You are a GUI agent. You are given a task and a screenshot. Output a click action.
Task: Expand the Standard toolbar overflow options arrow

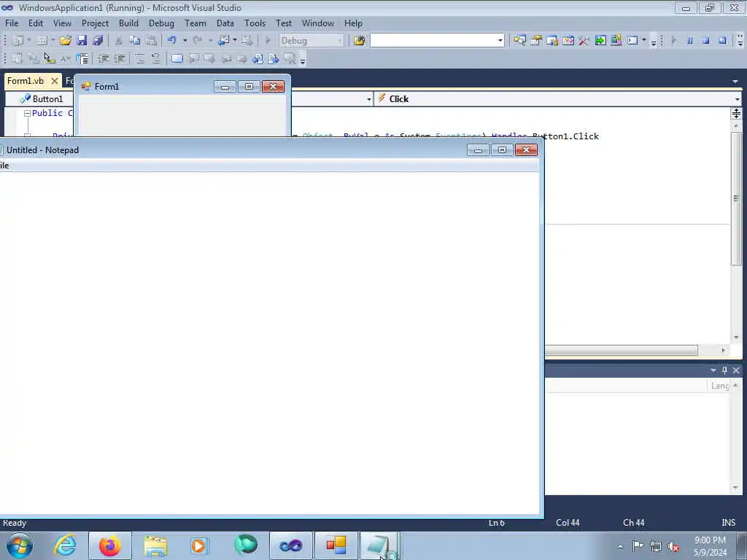(x=653, y=42)
